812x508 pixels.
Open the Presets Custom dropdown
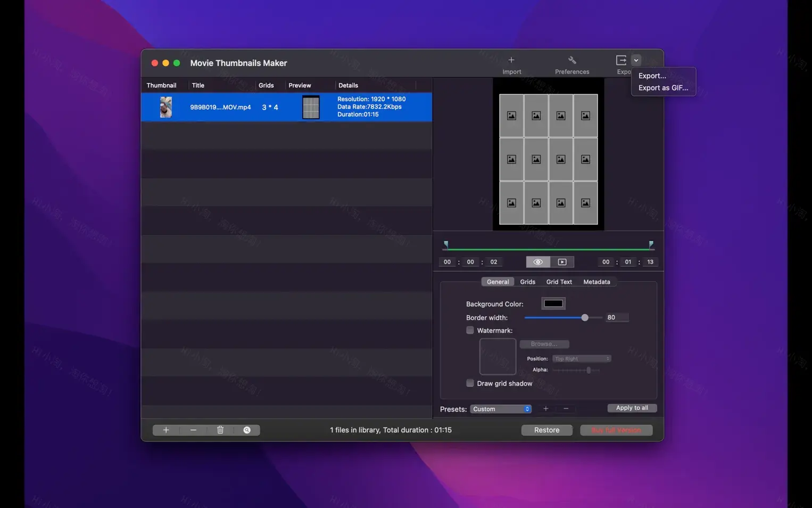(500, 409)
